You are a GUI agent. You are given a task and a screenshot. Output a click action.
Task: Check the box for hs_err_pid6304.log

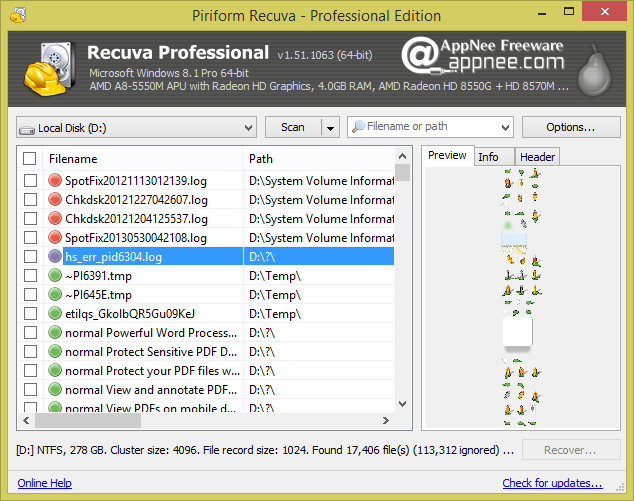pyautogui.click(x=30, y=256)
